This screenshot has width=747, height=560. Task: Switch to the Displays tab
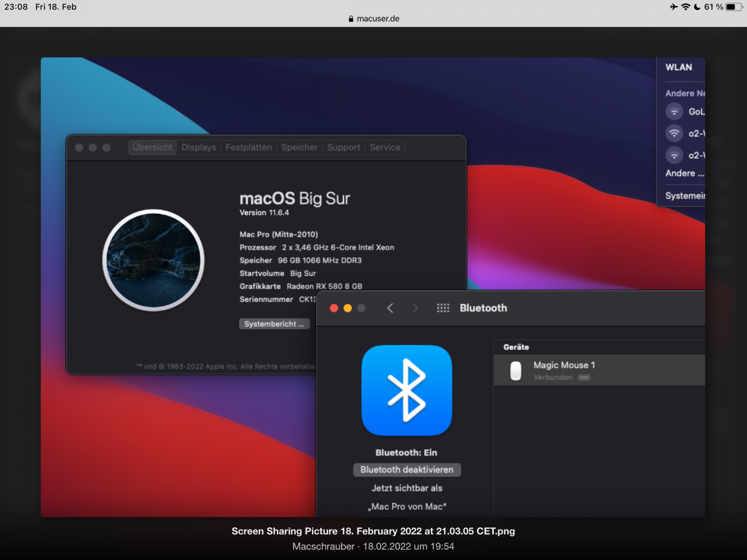(x=199, y=147)
